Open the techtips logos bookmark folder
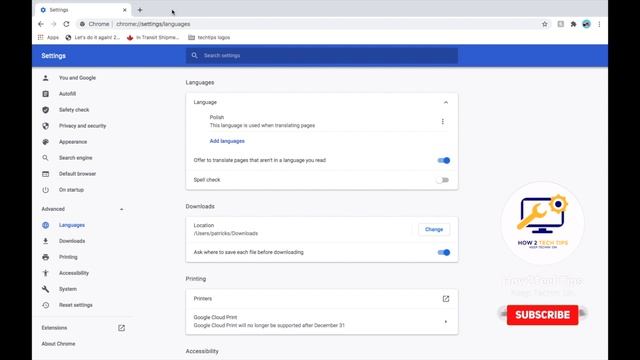 (x=209, y=37)
